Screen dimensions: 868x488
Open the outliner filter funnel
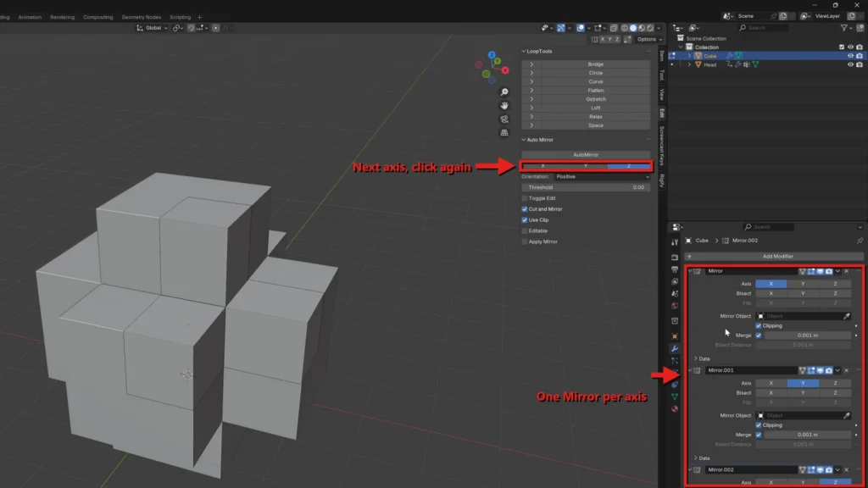pyautogui.click(x=843, y=28)
